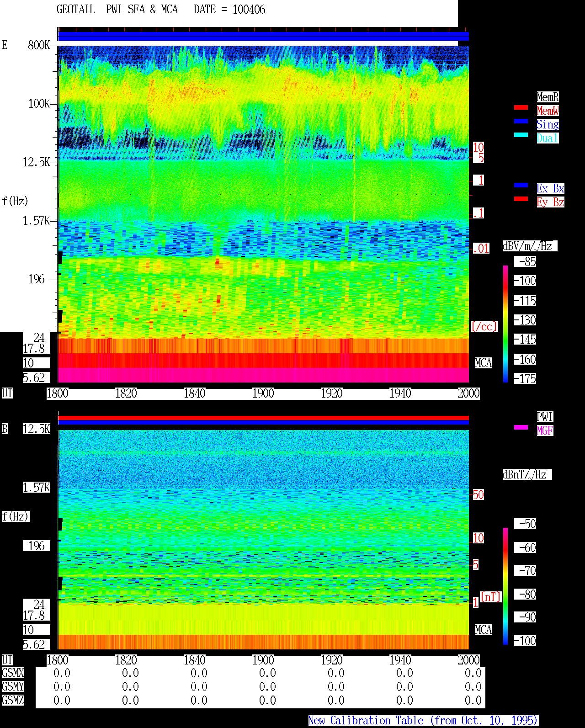Viewport: 585px width, 728px height.
Task: Click the 1940 UT tick under B spectrogram
Action: click(x=400, y=660)
